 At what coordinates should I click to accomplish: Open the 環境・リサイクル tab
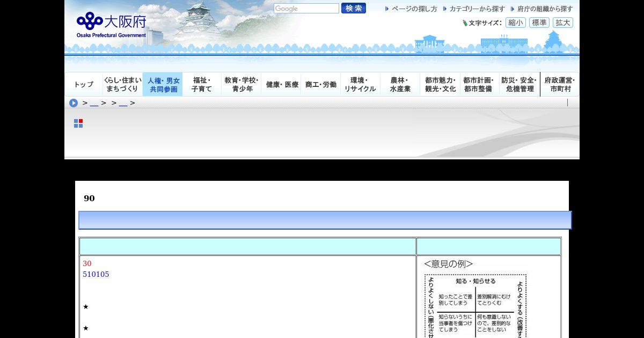[360, 84]
